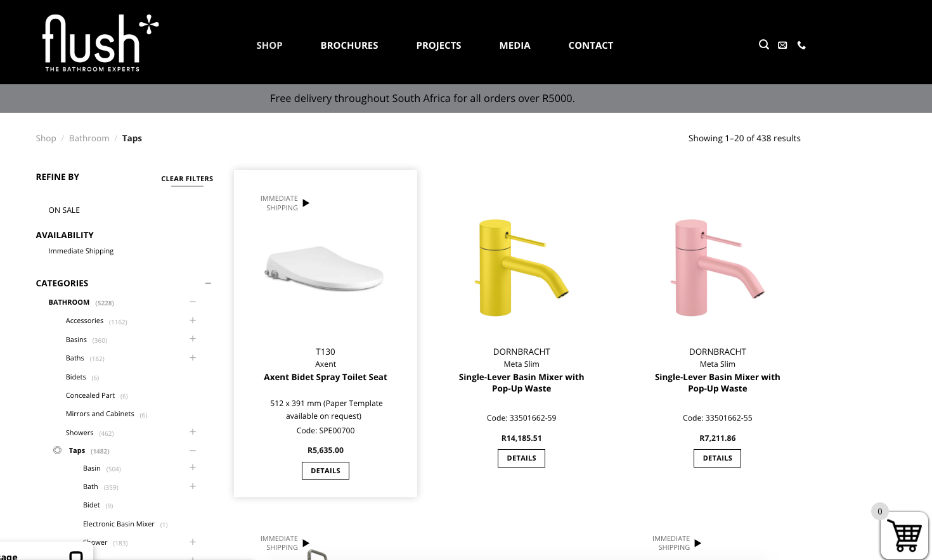Collapse the Bathroom category

pos(193,302)
